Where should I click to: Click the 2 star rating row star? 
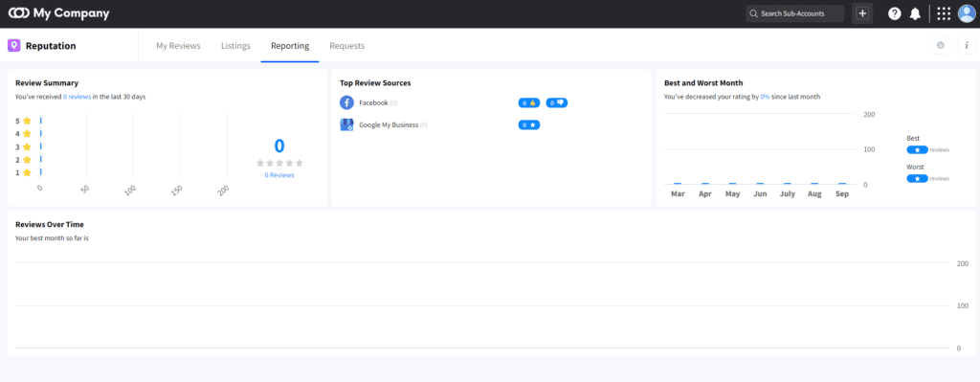pos(27,160)
